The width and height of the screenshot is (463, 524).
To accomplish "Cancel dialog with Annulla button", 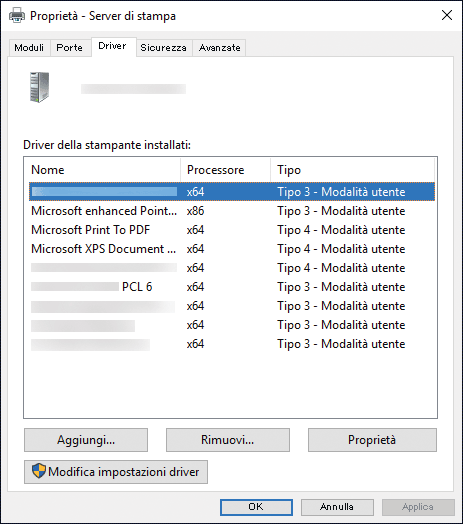I will (337, 507).
